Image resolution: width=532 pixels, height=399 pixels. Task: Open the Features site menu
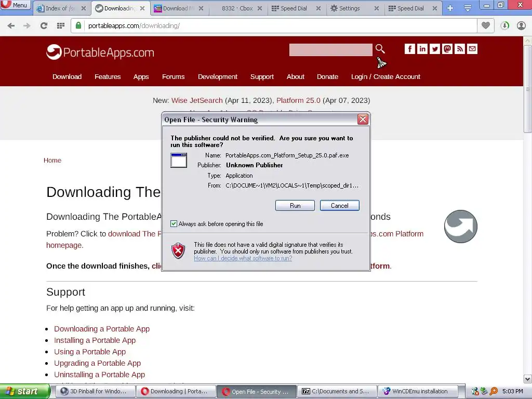pos(108,77)
